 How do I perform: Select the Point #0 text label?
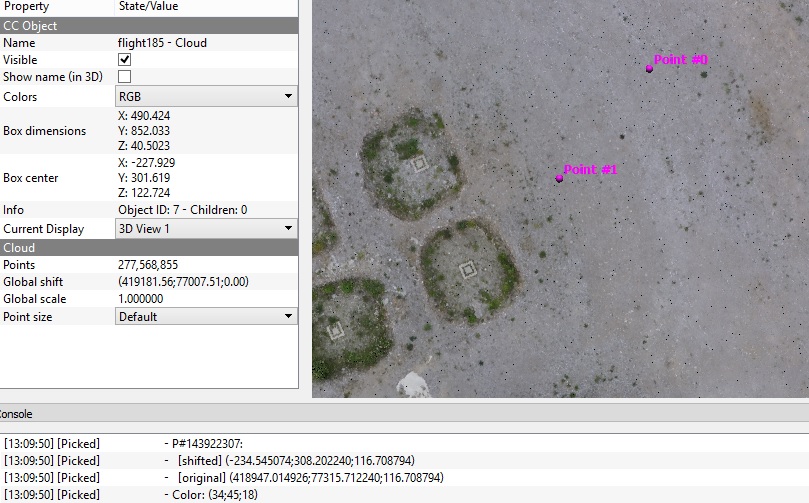(x=681, y=60)
